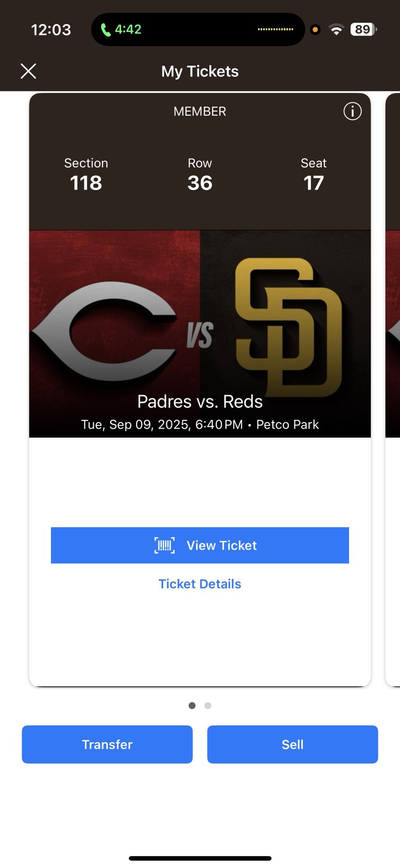Open ticket info circle icon
400x868 pixels.
(352, 111)
